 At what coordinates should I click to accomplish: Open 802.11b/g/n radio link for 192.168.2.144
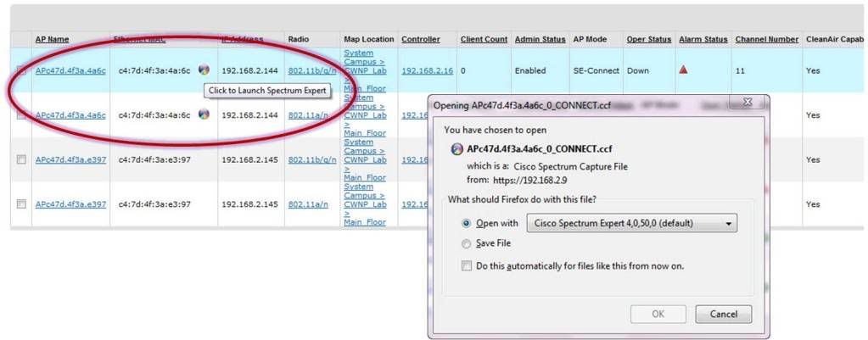[x=312, y=70]
